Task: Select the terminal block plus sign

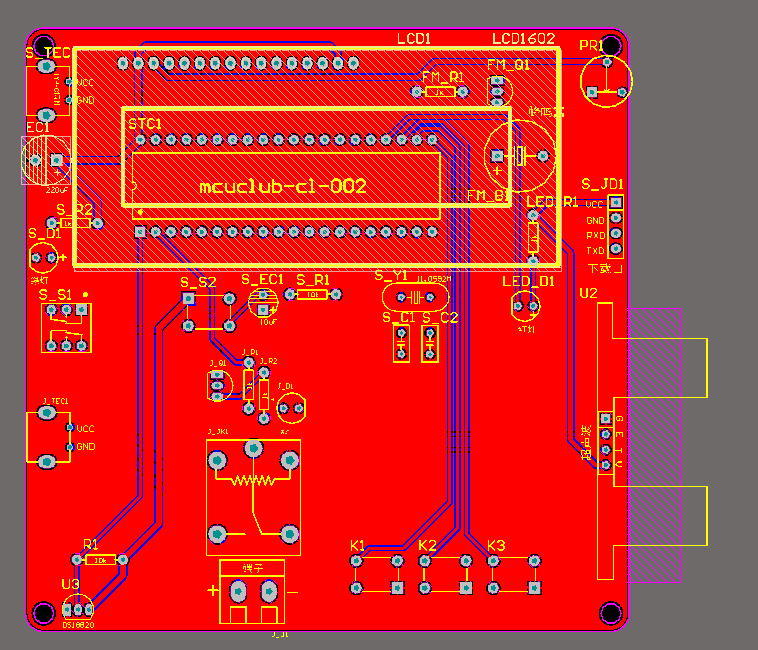Action: [x=213, y=591]
